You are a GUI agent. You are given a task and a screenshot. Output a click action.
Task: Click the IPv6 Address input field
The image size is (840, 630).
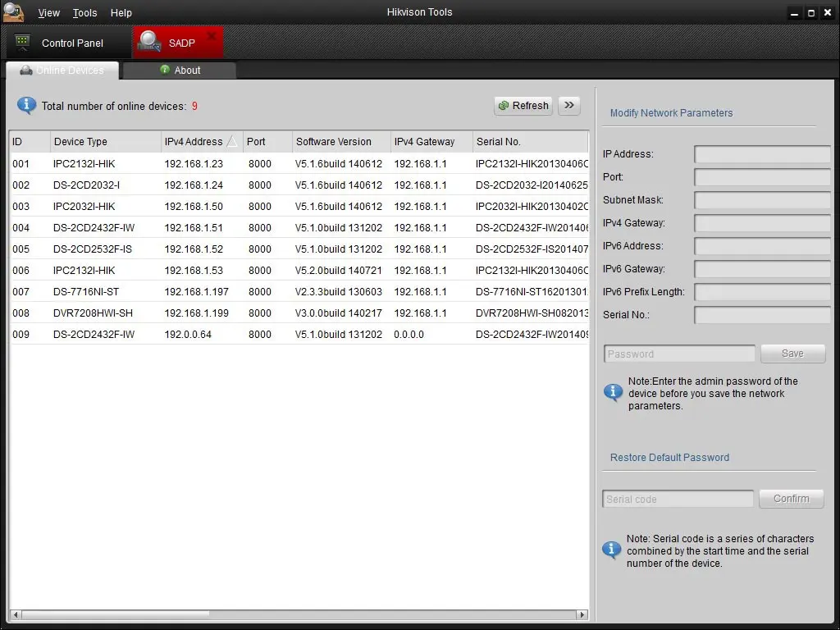(x=762, y=246)
